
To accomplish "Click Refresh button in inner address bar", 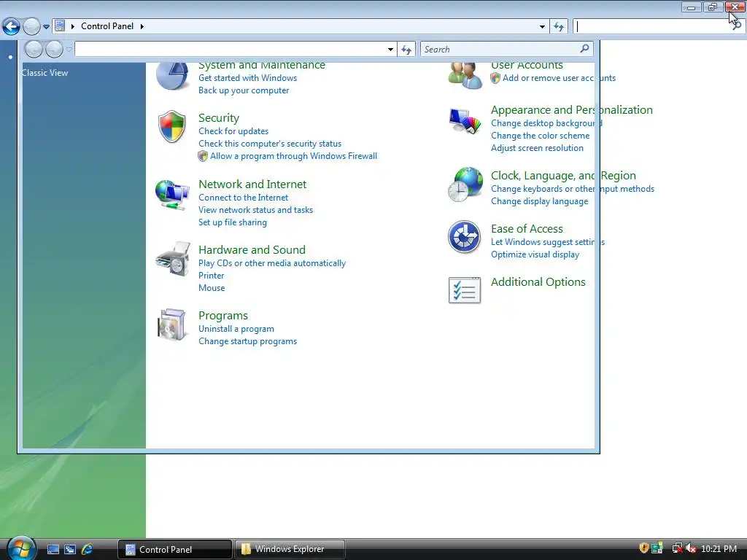I will (406, 49).
